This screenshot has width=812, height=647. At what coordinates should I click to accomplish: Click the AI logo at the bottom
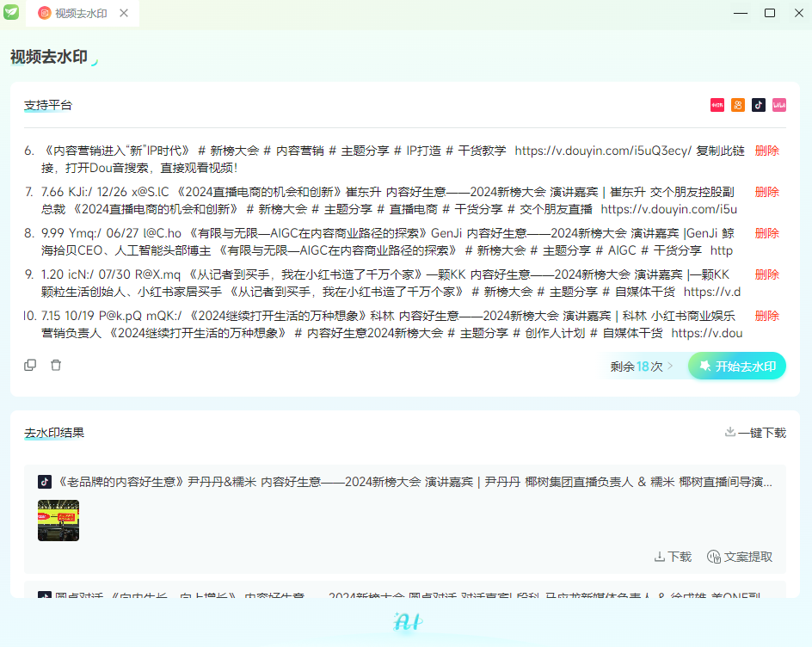pyautogui.click(x=408, y=621)
